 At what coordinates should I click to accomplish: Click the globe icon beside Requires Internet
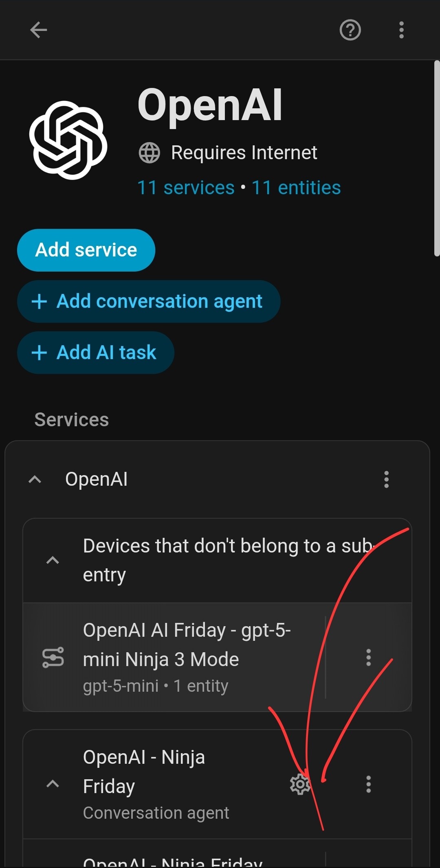pyautogui.click(x=149, y=153)
